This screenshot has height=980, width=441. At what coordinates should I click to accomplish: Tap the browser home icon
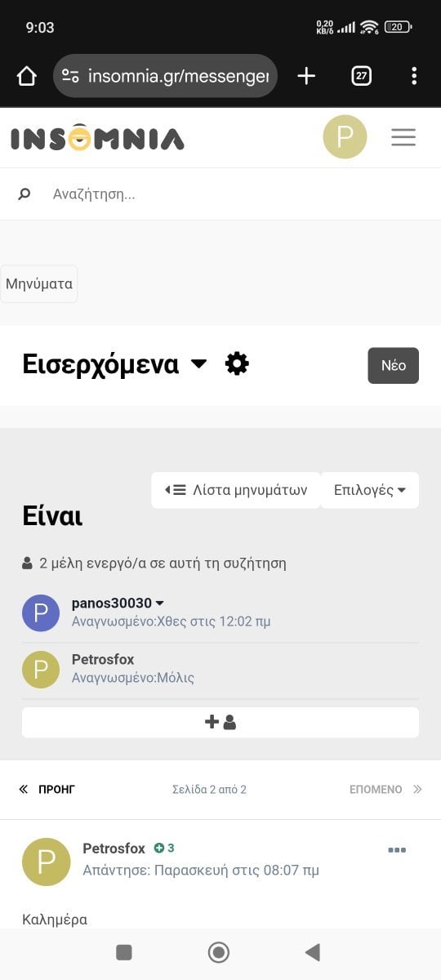tap(26, 76)
